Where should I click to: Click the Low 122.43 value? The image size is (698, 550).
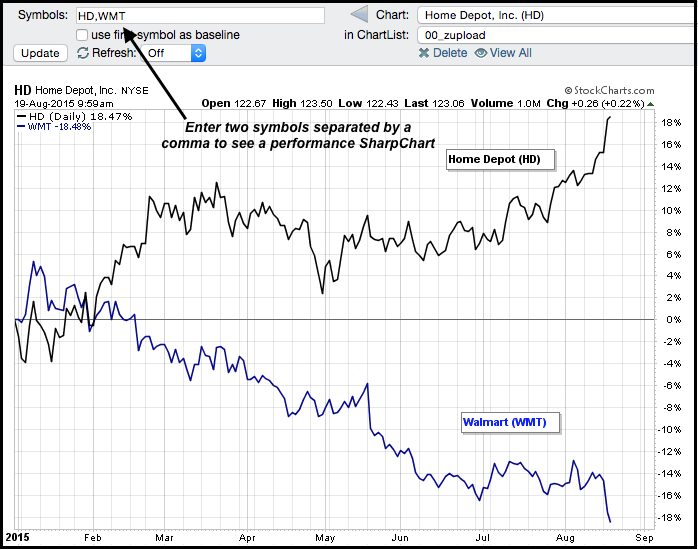(368, 104)
